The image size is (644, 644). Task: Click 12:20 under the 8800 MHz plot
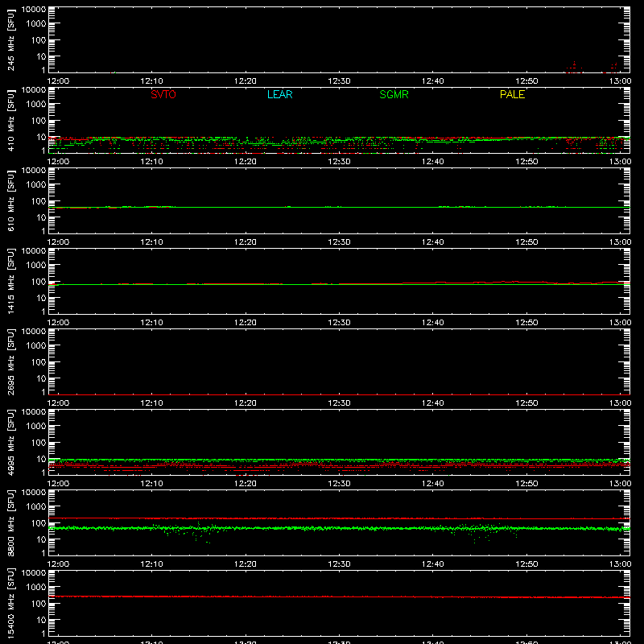[x=246, y=564]
